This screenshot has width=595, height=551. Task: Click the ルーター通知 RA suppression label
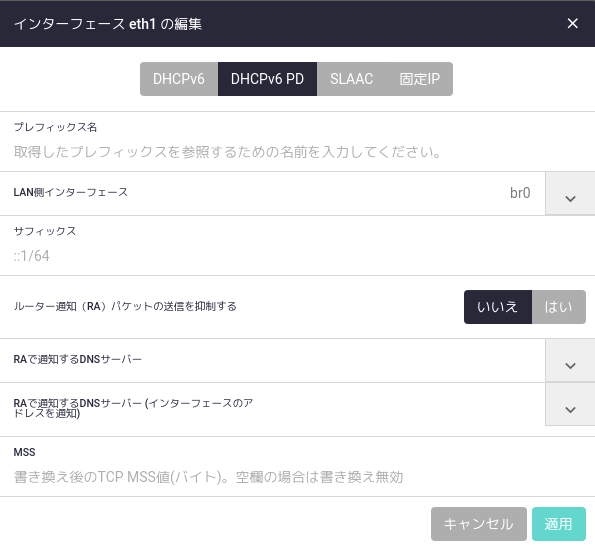[x=125, y=306]
